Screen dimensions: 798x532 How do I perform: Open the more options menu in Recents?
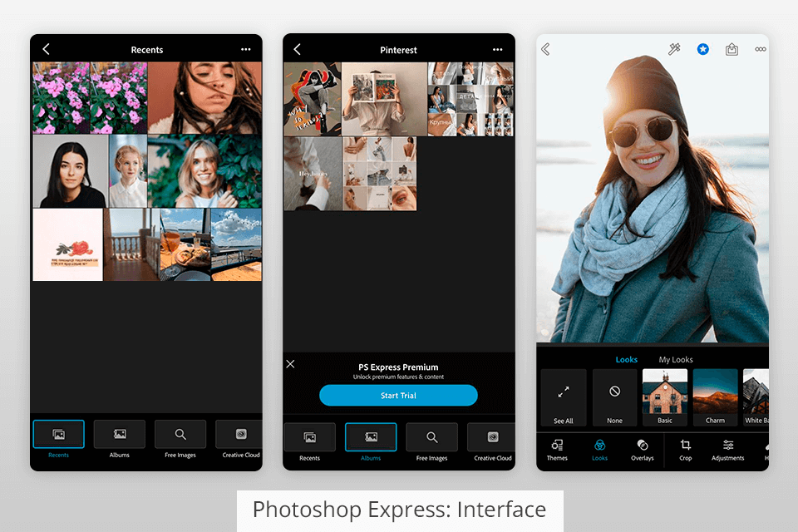coord(246,49)
